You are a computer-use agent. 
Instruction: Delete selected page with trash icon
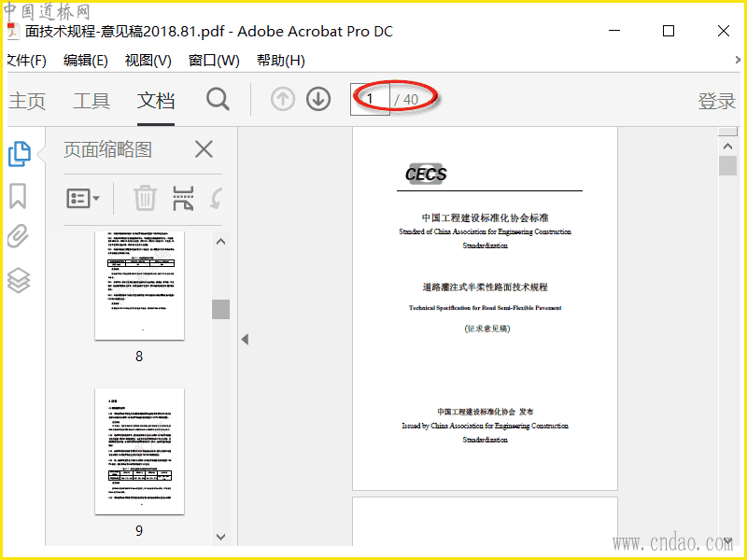[x=145, y=198]
